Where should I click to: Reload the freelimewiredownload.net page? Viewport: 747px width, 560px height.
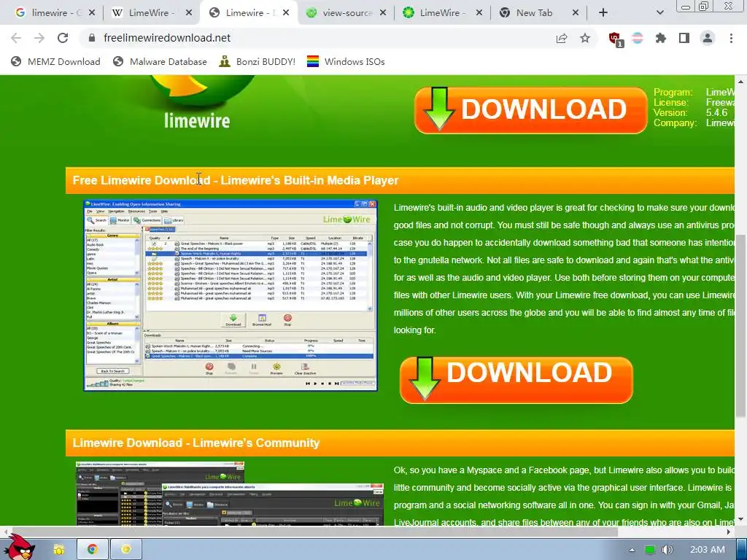click(x=63, y=38)
